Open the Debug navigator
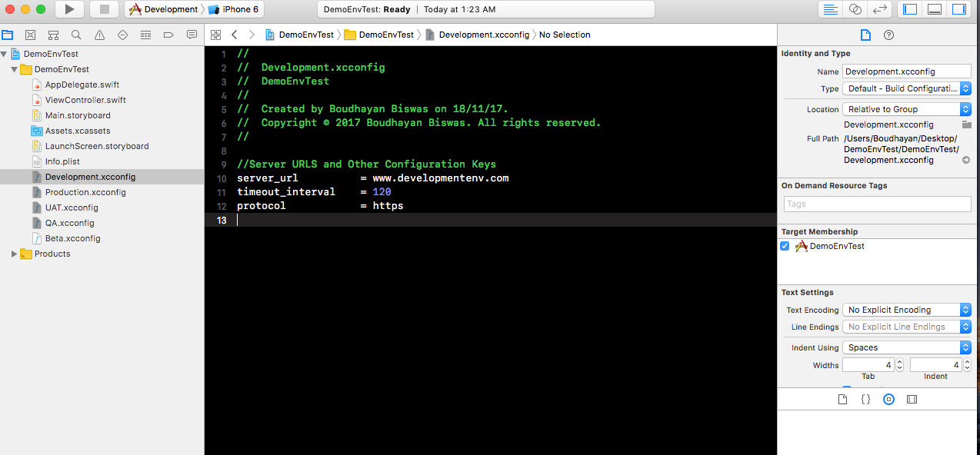980x455 pixels. [x=145, y=35]
